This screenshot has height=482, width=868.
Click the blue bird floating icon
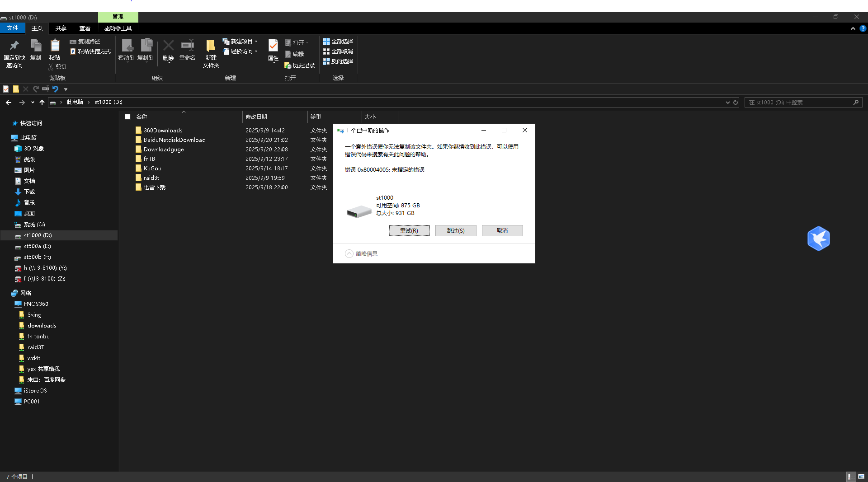(818, 239)
